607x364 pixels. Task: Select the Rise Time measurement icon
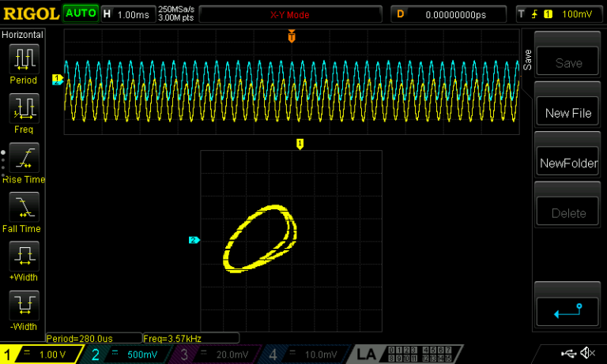pyautogui.click(x=24, y=157)
